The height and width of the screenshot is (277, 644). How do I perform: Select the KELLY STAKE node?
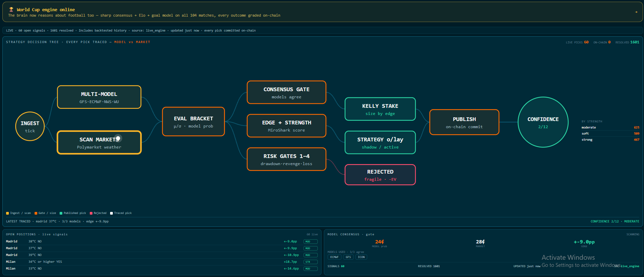point(380,109)
